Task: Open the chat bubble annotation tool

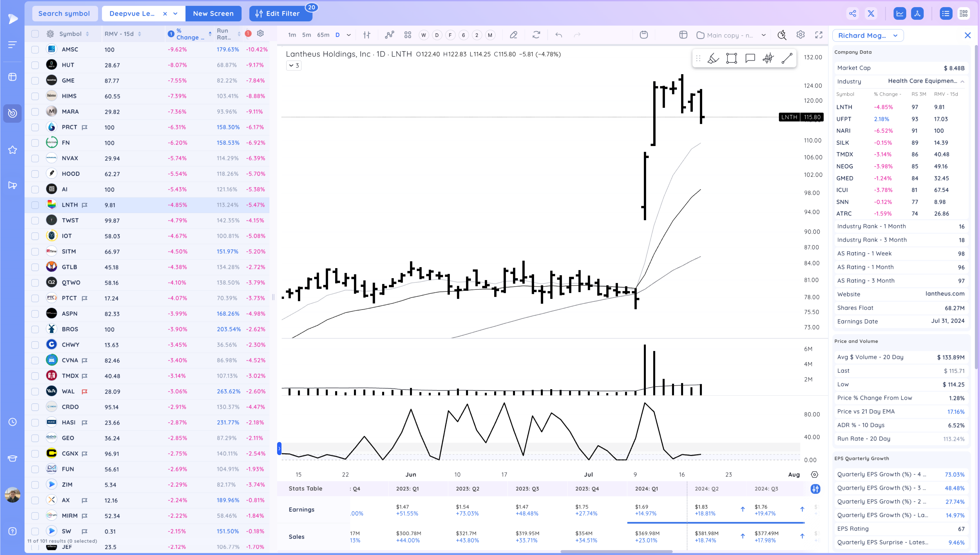Action: 750,58
